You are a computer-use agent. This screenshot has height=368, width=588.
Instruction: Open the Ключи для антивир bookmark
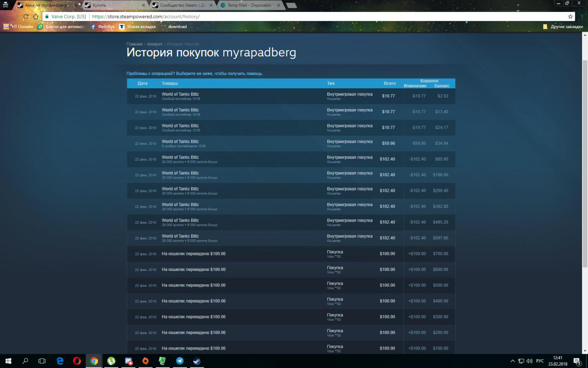coord(62,27)
